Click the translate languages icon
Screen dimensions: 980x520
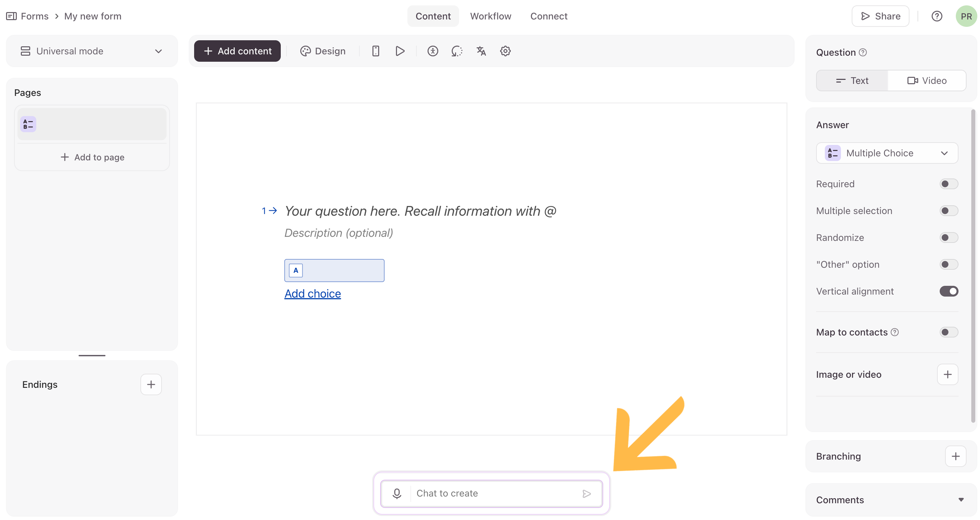tap(481, 51)
